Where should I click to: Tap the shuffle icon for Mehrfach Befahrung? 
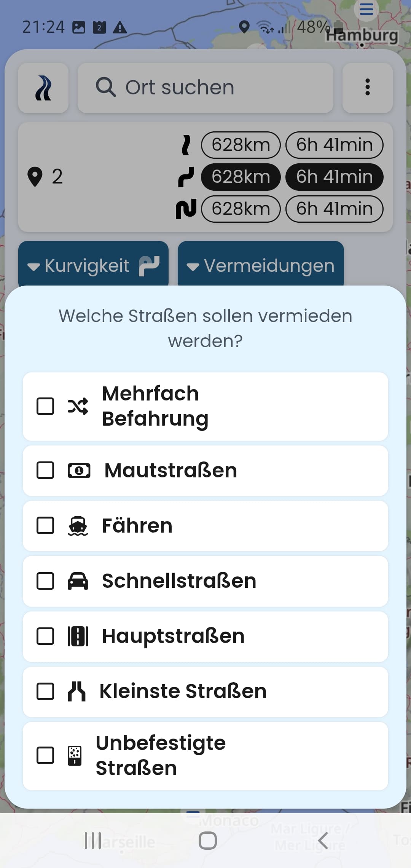point(78,406)
